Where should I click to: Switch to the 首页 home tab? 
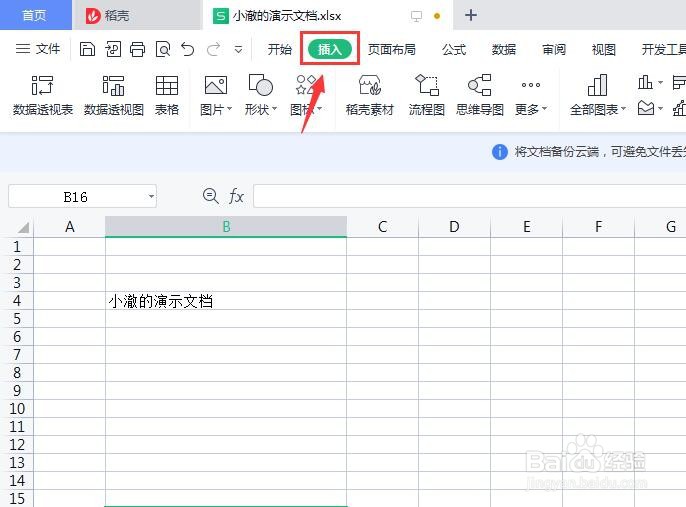(35, 15)
